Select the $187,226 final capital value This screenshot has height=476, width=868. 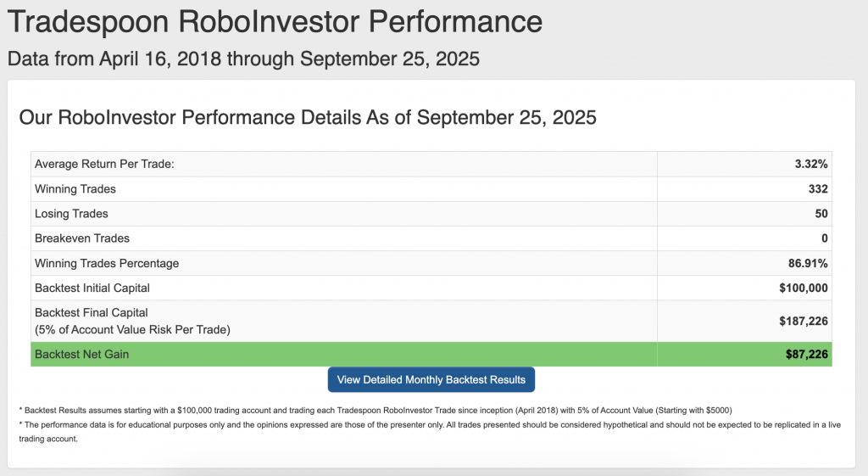click(x=804, y=321)
